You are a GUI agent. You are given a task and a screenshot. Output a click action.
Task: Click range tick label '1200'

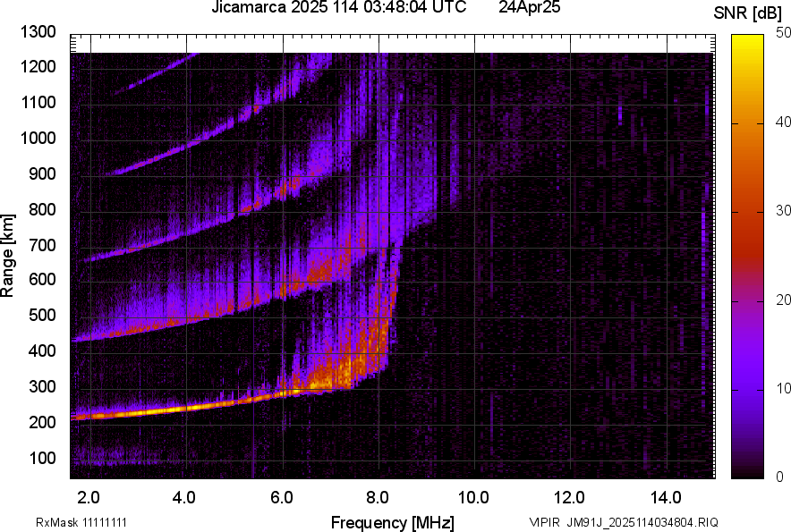(x=38, y=66)
